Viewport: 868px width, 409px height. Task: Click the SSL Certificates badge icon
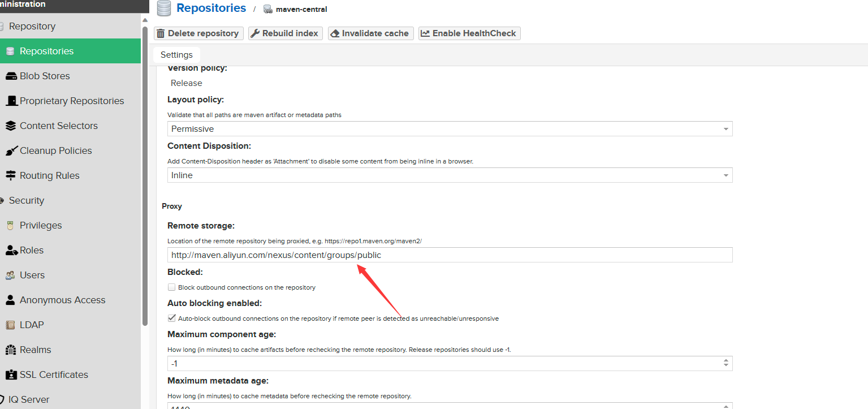[x=11, y=374]
